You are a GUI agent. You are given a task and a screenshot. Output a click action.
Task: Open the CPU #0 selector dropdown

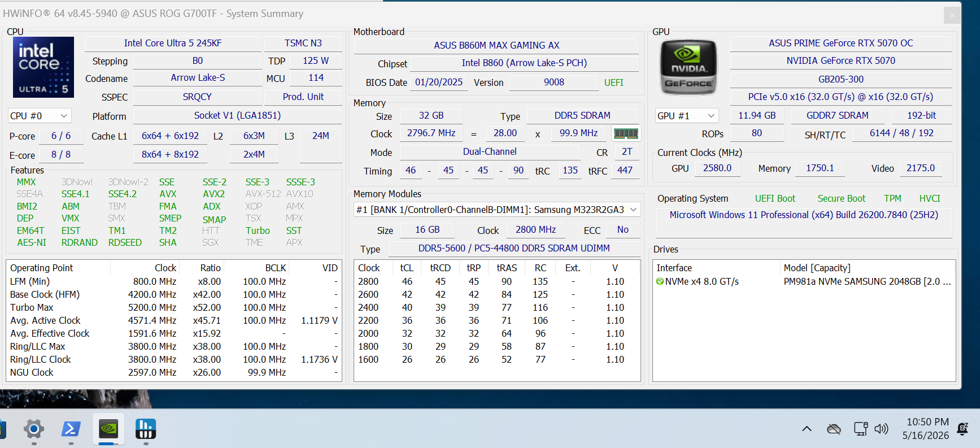[40, 116]
